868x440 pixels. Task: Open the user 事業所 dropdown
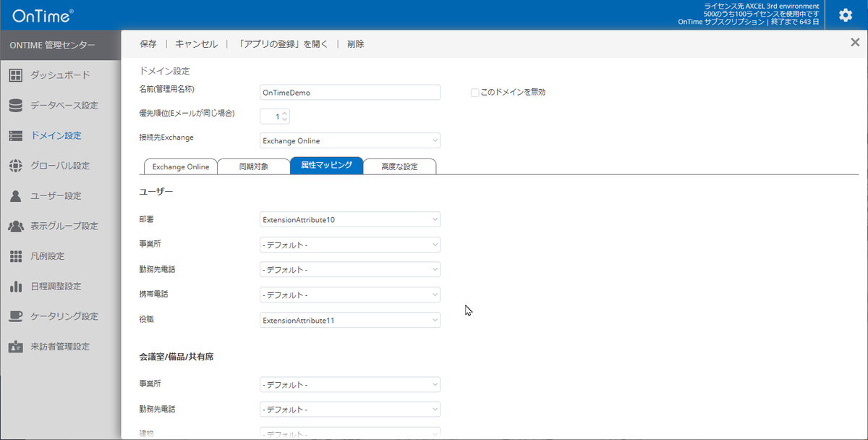click(x=350, y=245)
